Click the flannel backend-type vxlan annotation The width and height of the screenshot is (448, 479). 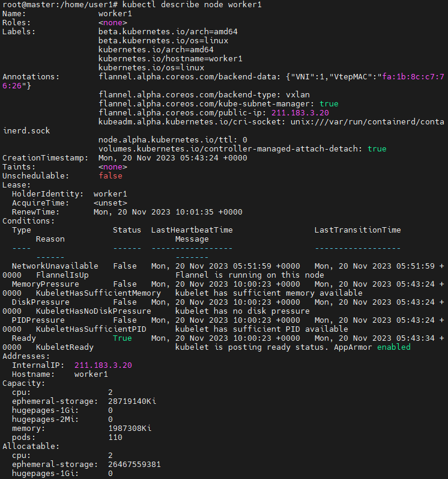point(204,95)
